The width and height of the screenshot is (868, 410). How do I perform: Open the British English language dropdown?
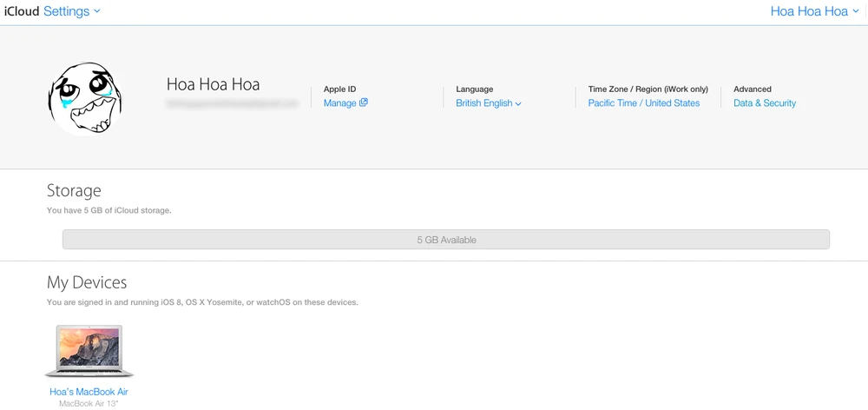coord(484,103)
